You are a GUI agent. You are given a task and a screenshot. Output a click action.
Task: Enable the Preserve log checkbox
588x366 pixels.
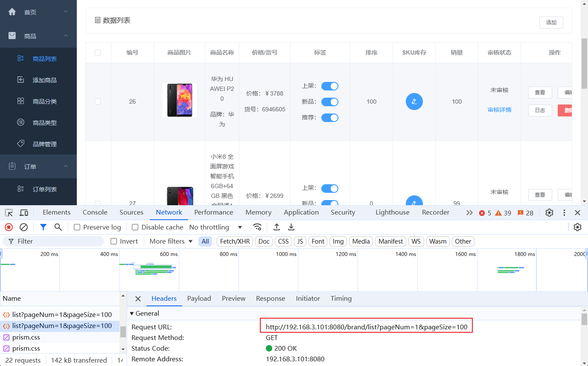pos(77,227)
